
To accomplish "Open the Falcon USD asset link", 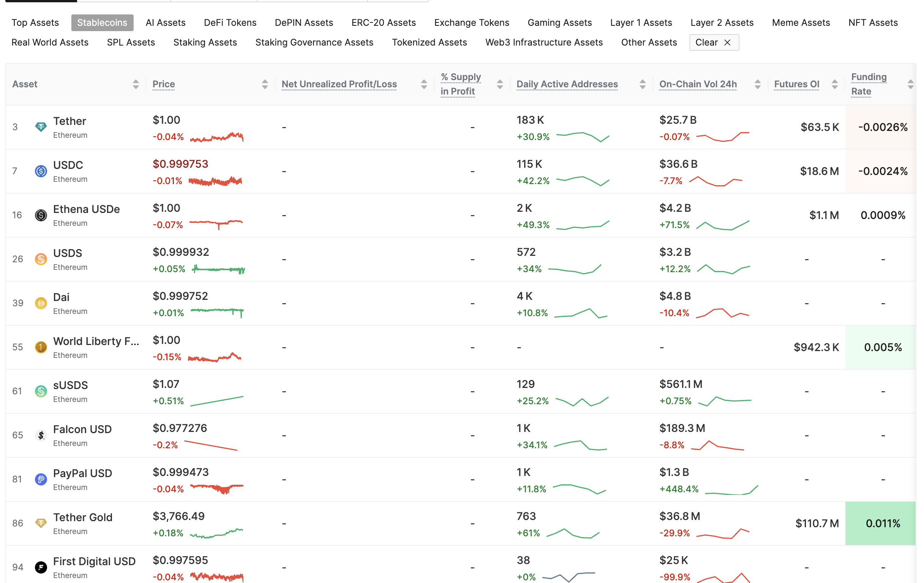I will (82, 430).
